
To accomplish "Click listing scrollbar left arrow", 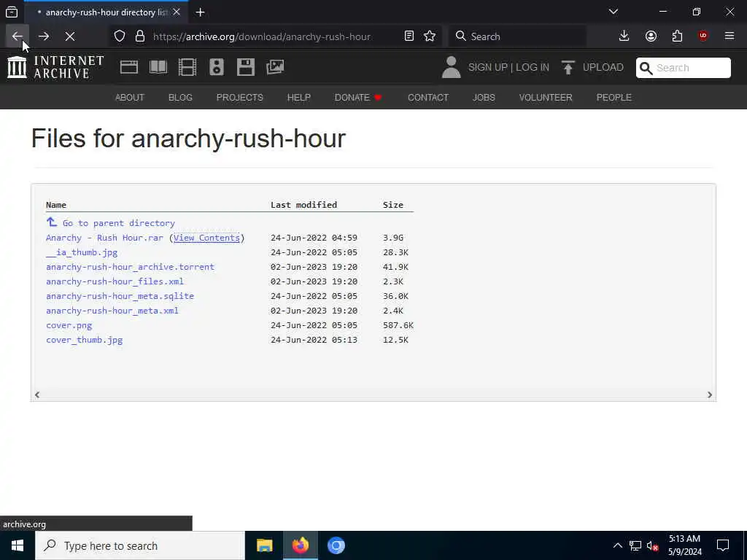I will tap(37, 394).
